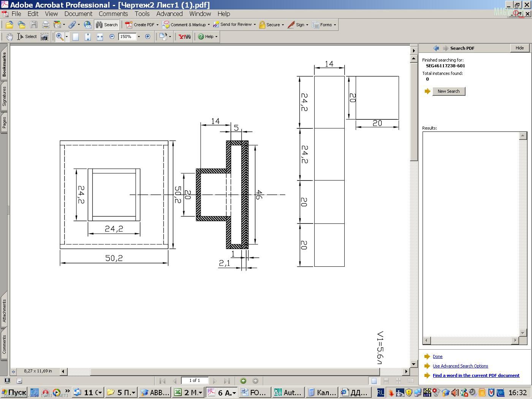Click Use Advanced Search Options link

coord(460,366)
